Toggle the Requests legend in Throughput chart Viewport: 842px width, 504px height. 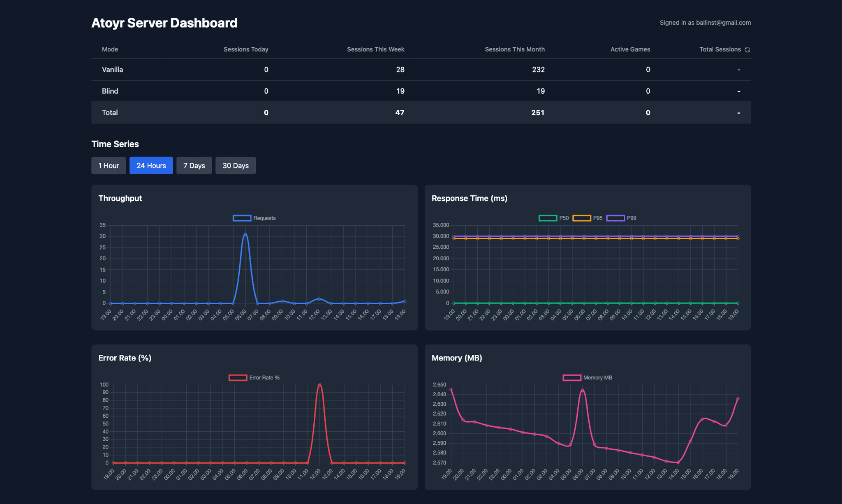[x=254, y=218]
